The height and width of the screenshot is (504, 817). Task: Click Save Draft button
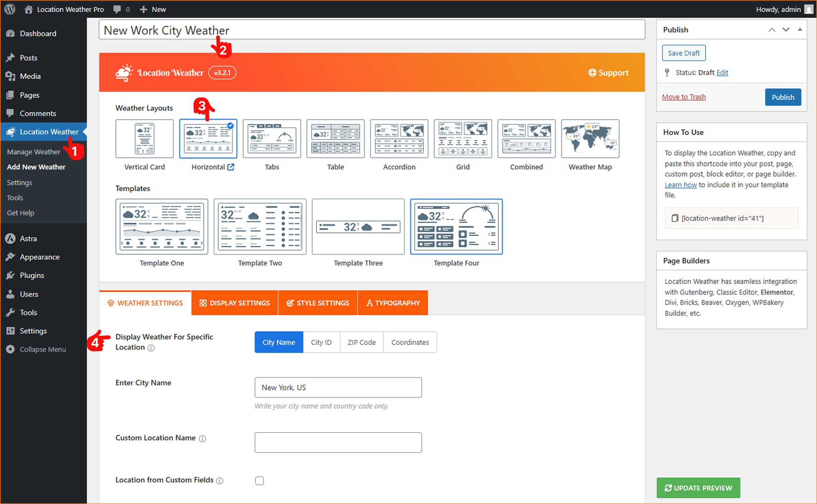tap(684, 53)
